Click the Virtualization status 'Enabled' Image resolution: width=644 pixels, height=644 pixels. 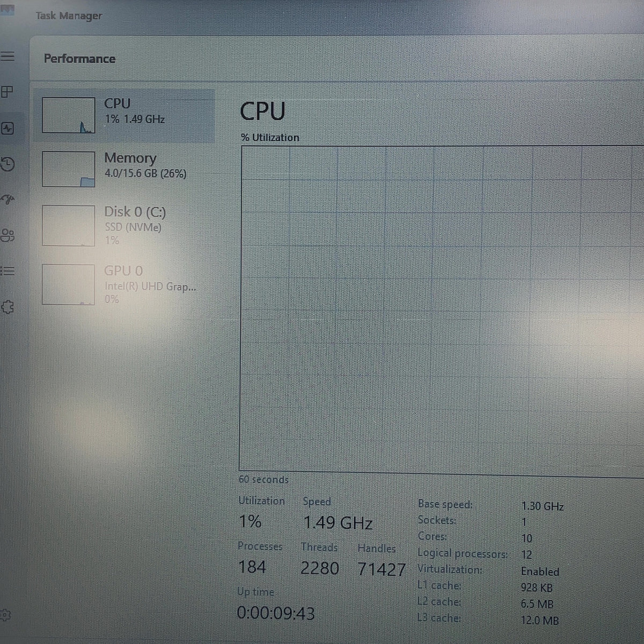[540, 572]
